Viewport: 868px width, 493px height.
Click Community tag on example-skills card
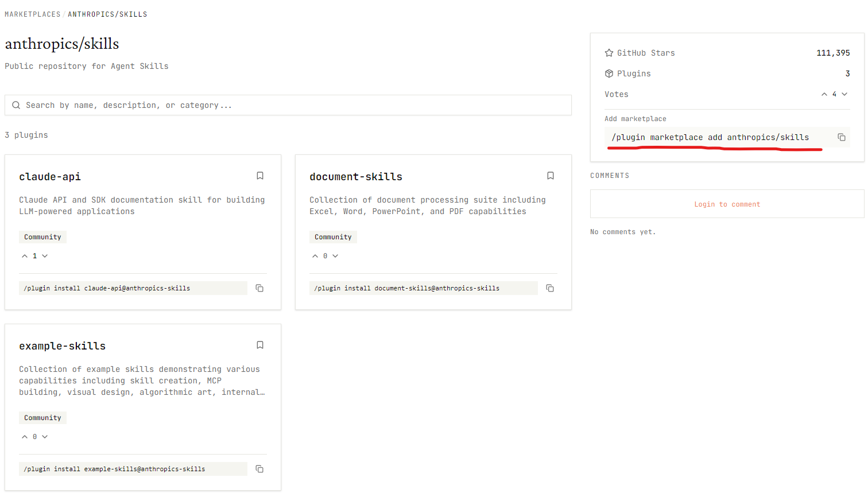pos(42,418)
